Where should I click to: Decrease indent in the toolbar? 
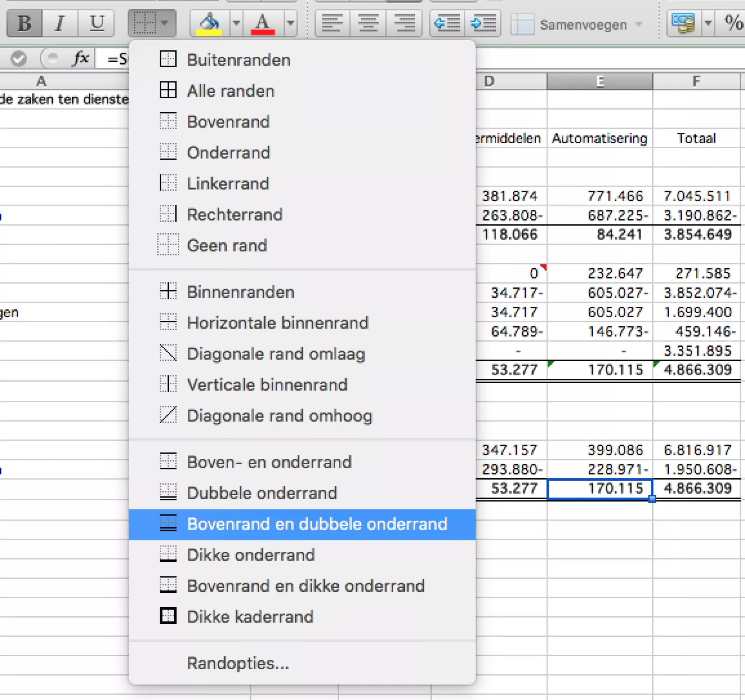(447, 23)
